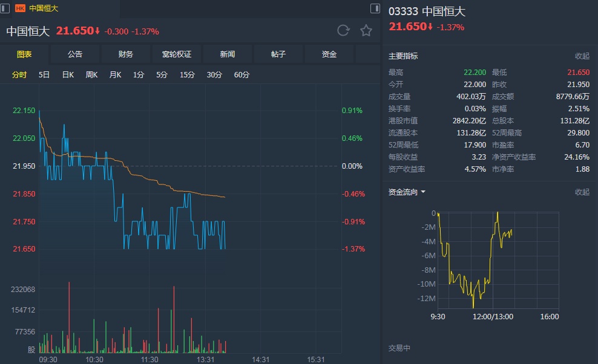
Task: Click the -1.37% chart axis label
Action: pyautogui.click(x=353, y=249)
